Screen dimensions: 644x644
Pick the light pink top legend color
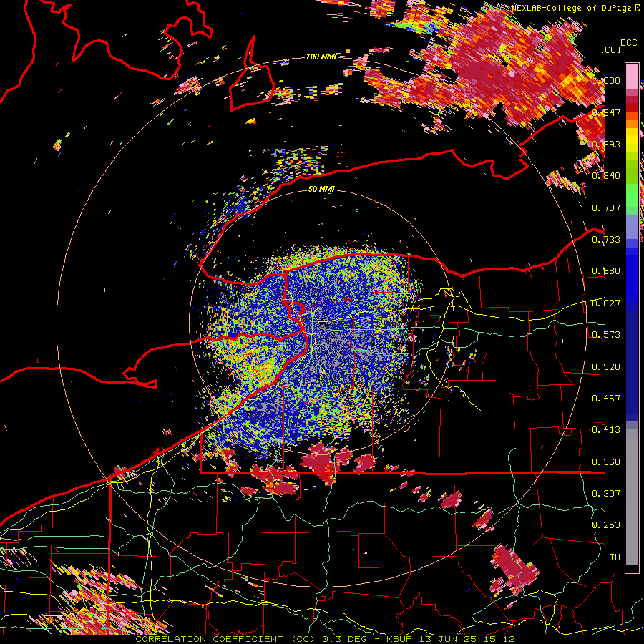[632, 76]
